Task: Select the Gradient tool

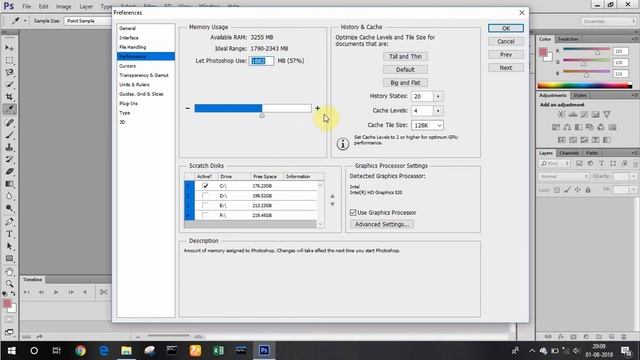Action: click(x=9, y=184)
